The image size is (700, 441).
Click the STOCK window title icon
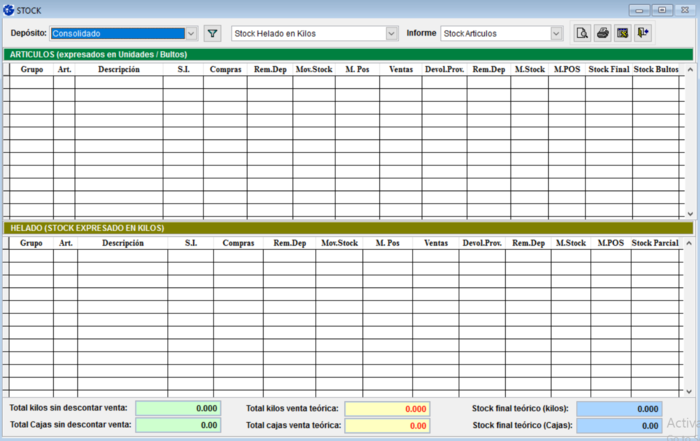pyautogui.click(x=9, y=9)
